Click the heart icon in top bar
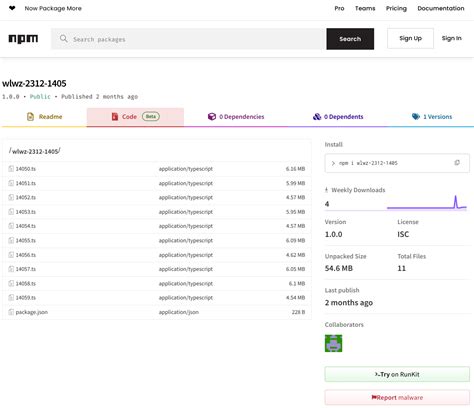 pyautogui.click(x=12, y=8)
